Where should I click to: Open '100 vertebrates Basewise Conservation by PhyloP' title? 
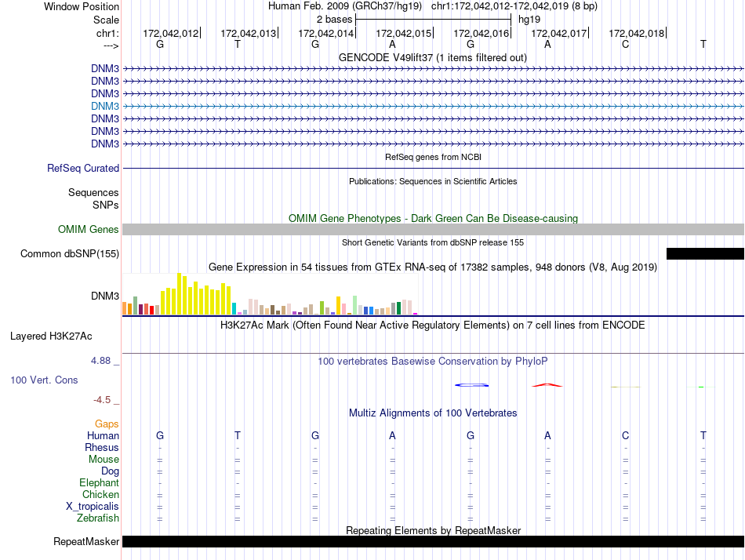click(x=433, y=362)
